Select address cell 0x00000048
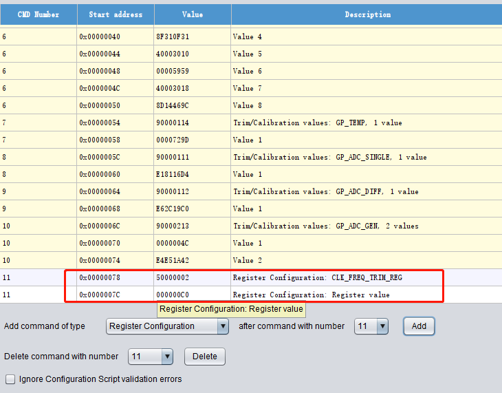Viewport: 502px width, 393px height. 115,71
